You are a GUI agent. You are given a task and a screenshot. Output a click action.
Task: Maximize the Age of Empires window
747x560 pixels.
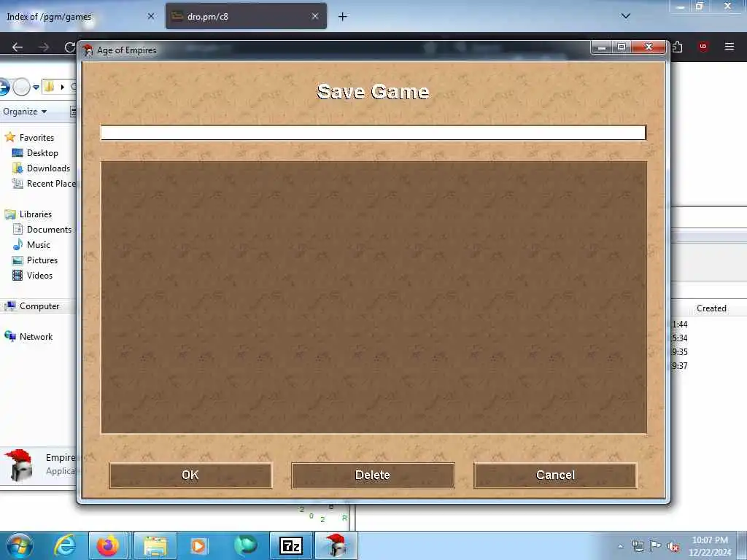click(x=622, y=47)
